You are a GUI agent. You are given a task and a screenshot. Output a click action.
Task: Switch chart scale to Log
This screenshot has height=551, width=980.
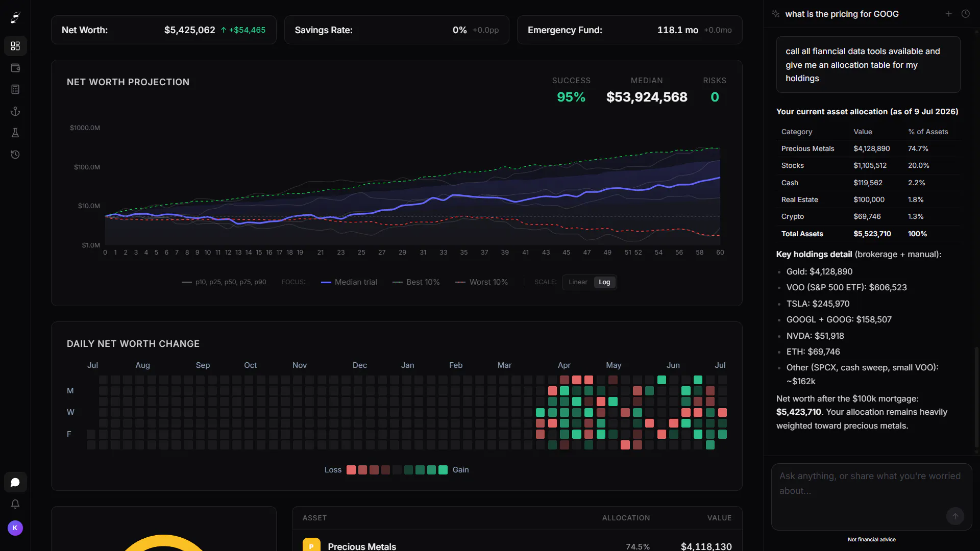pyautogui.click(x=604, y=282)
